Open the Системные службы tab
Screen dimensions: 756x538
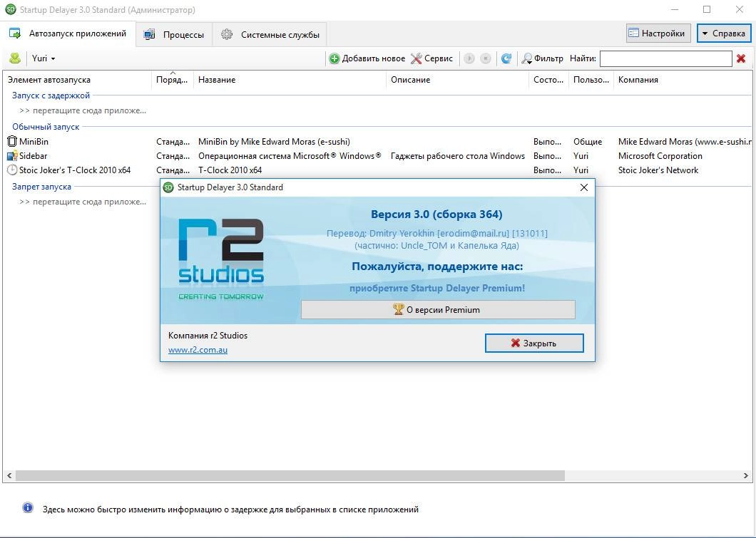(270, 35)
